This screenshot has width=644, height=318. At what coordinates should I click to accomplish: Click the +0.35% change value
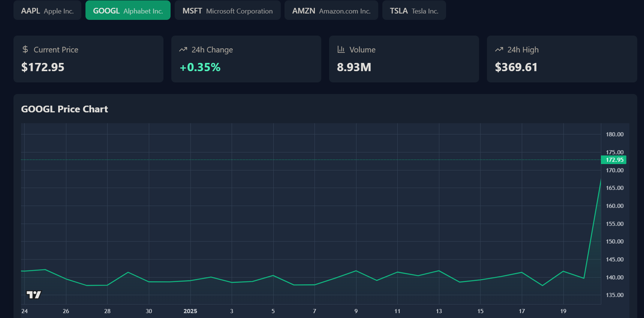click(x=200, y=67)
